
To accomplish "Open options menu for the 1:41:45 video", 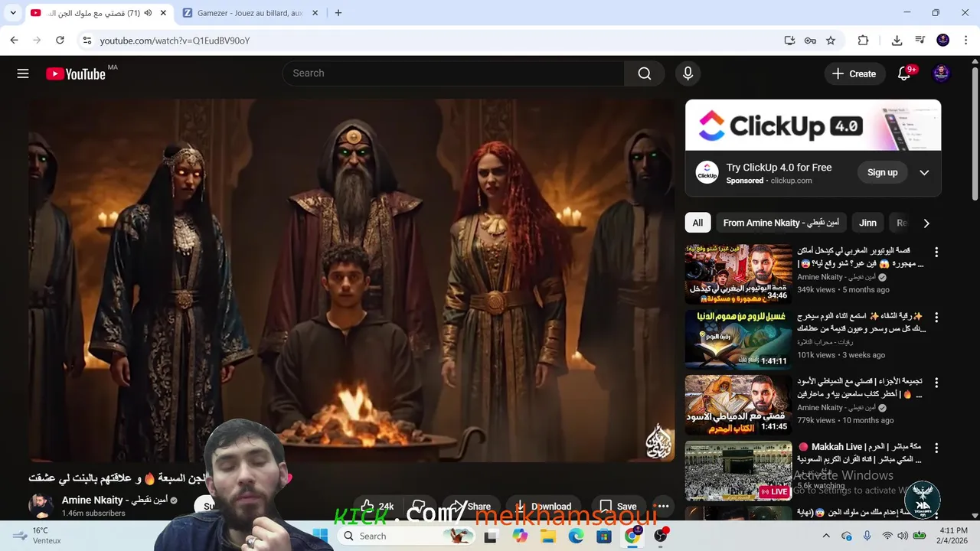I will tap(936, 382).
